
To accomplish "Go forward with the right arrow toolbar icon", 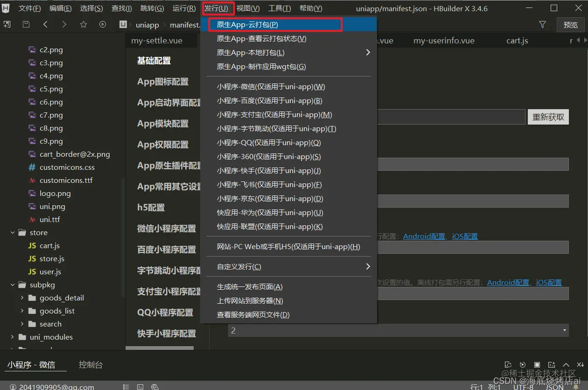I will [64, 25].
